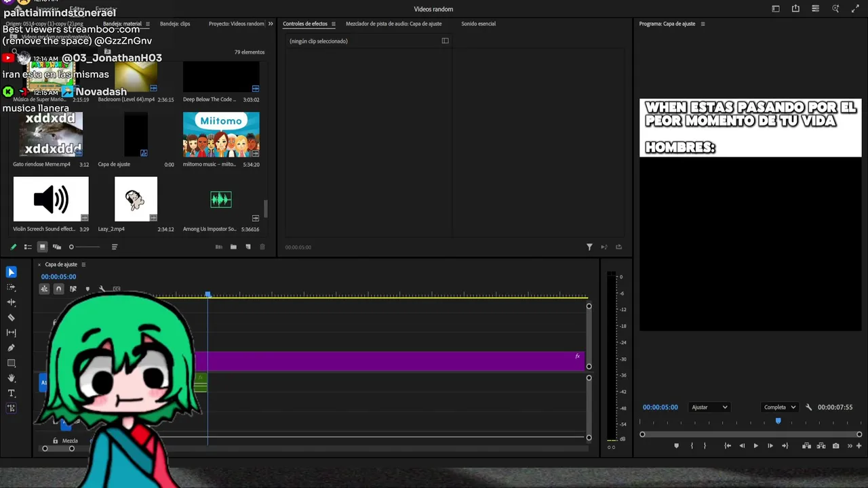Open Mezclador de pista de audio tab
The height and width of the screenshot is (488, 868).
tap(393, 24)
